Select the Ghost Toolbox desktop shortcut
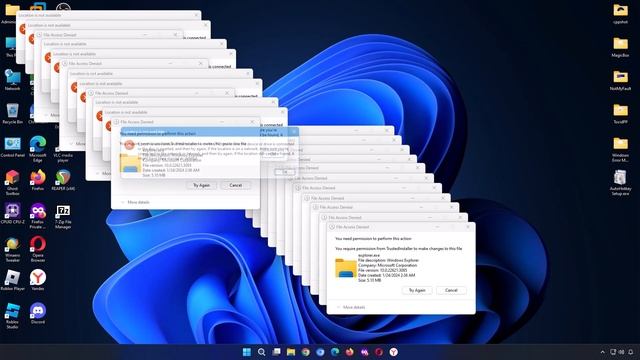The width and height of the screenshot is (640, 360). pyautogui.click(x=12, y=183)
